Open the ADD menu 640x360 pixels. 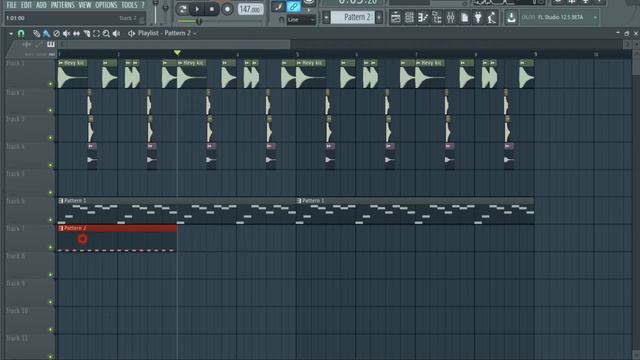point(41,5)
